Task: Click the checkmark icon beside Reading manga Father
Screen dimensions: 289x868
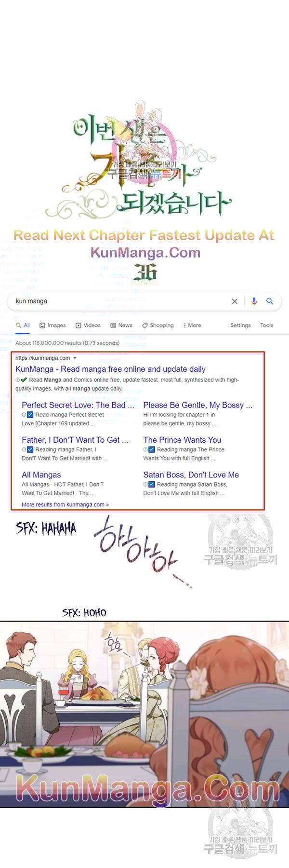Action: pos(30,449)
